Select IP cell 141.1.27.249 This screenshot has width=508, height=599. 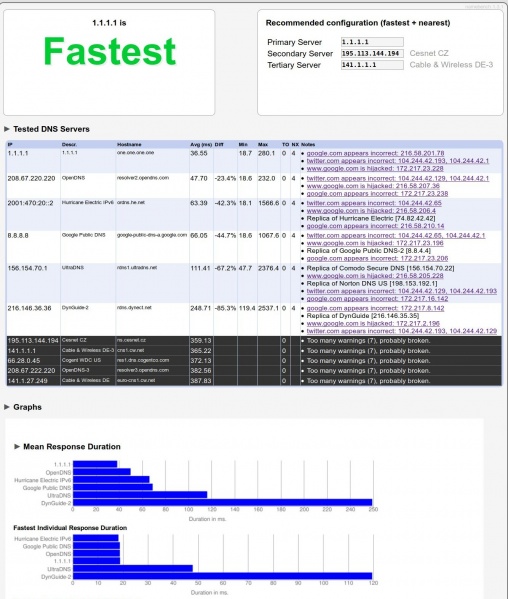(x=28, y=380)
